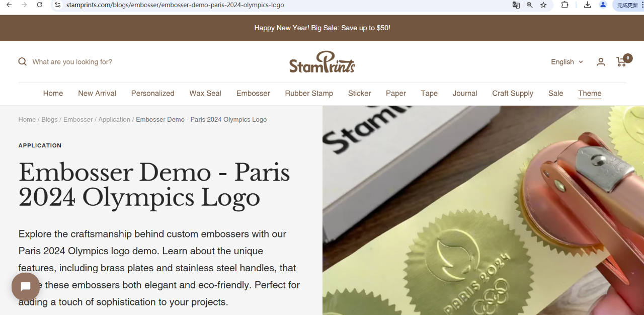Screen dimensions: 644x315
Task: Open the zoom magnifier in address bar
Action: point(530,5)
